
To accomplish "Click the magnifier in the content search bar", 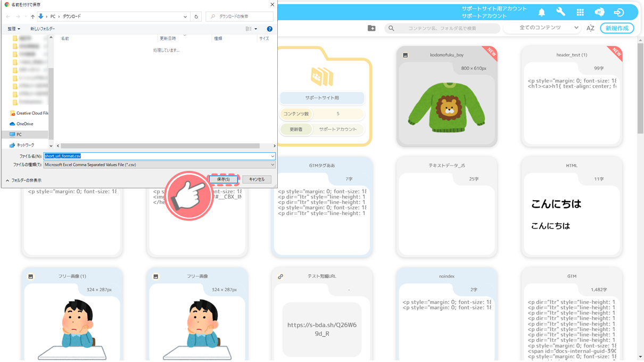I will (x=391, y=28).
